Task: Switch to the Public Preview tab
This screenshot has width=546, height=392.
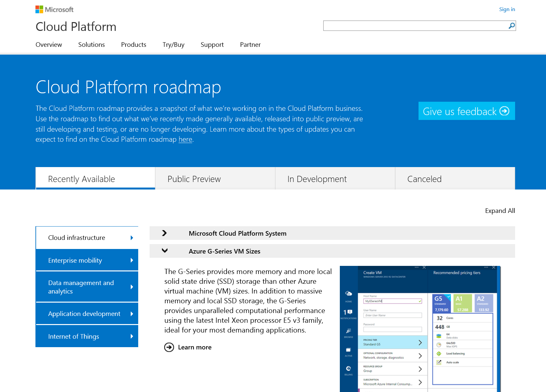Action: point(215,178)
